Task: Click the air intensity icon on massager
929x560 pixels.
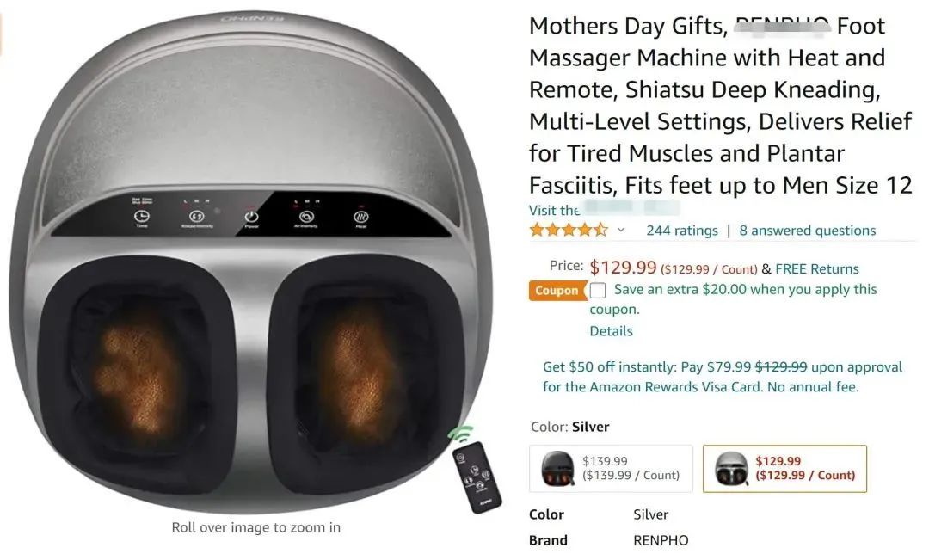Action: point(305,217)
